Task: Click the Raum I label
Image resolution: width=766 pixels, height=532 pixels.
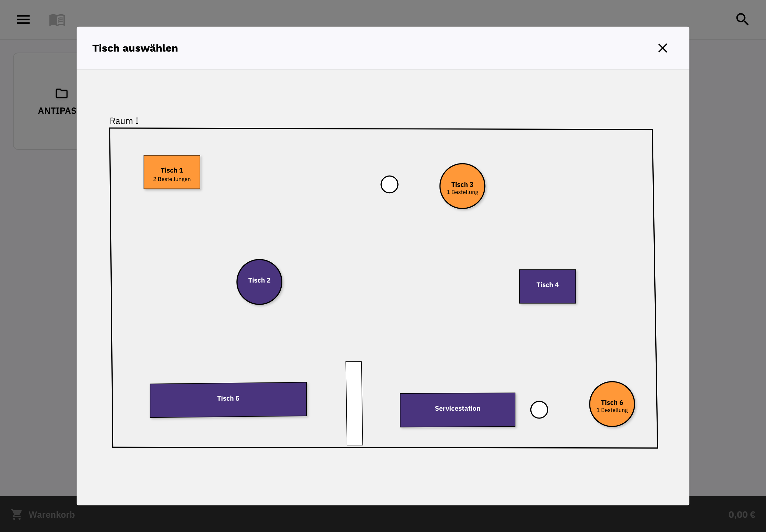Action: point(124,121)
